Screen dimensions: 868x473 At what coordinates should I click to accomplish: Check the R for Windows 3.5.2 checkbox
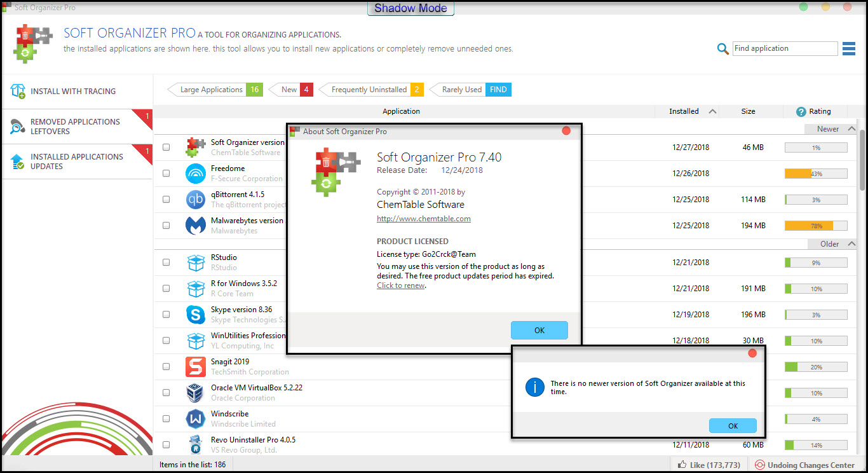(x=166, y=288)
